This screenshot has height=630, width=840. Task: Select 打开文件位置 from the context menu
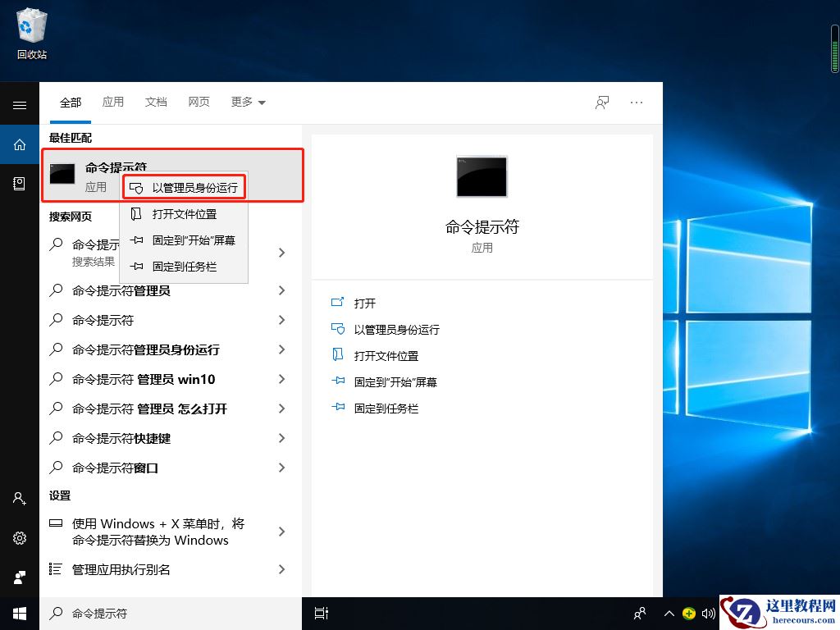[183, 214]
